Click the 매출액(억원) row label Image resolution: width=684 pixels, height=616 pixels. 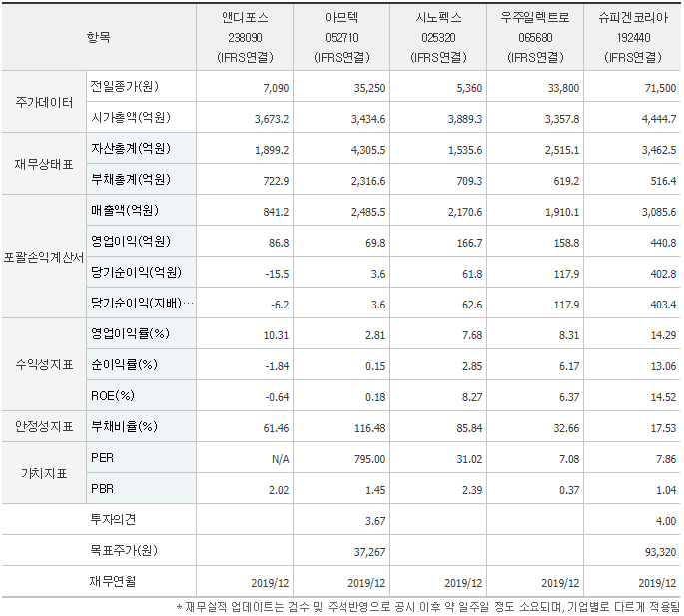tap(125, 211)
